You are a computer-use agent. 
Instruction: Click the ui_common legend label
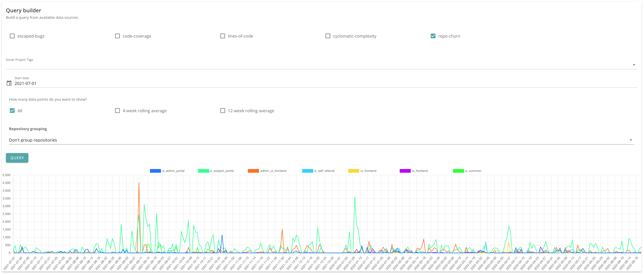pyautogui.click(x=473, y=171)
